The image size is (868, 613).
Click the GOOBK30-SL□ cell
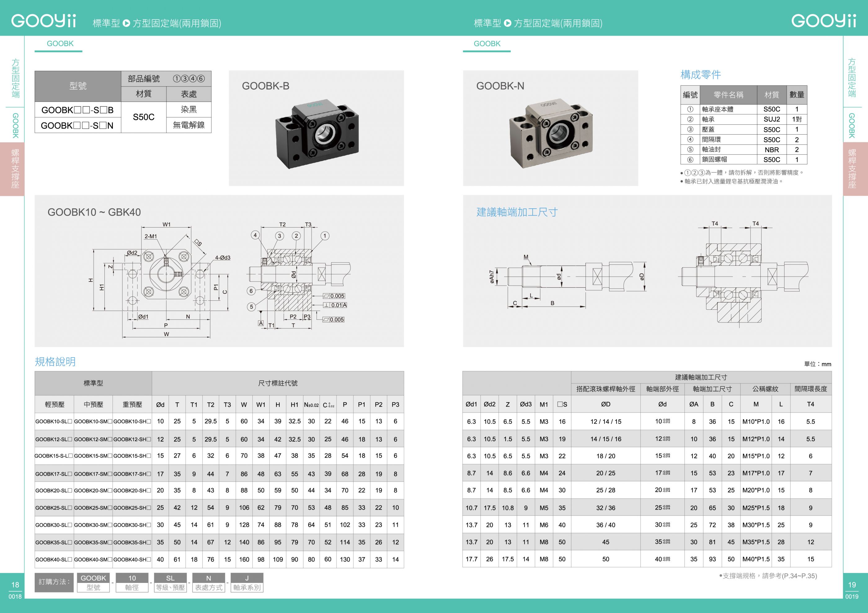(54, 525)
